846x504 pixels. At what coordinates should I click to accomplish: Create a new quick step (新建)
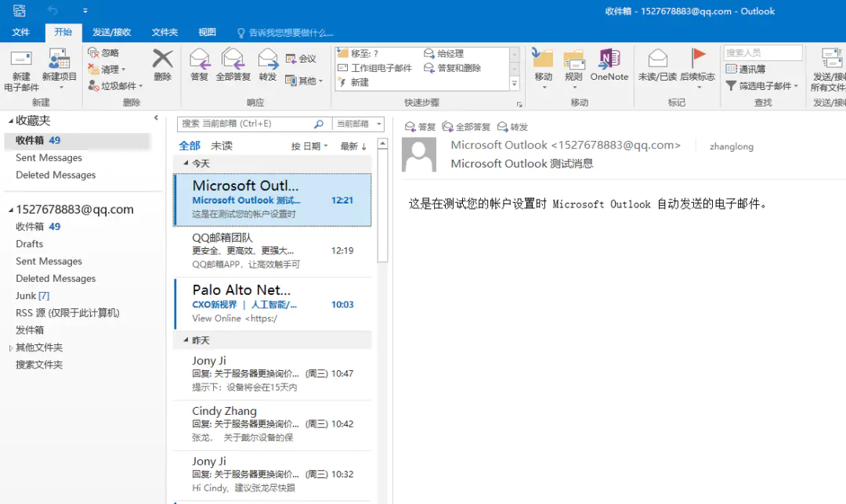352,82
